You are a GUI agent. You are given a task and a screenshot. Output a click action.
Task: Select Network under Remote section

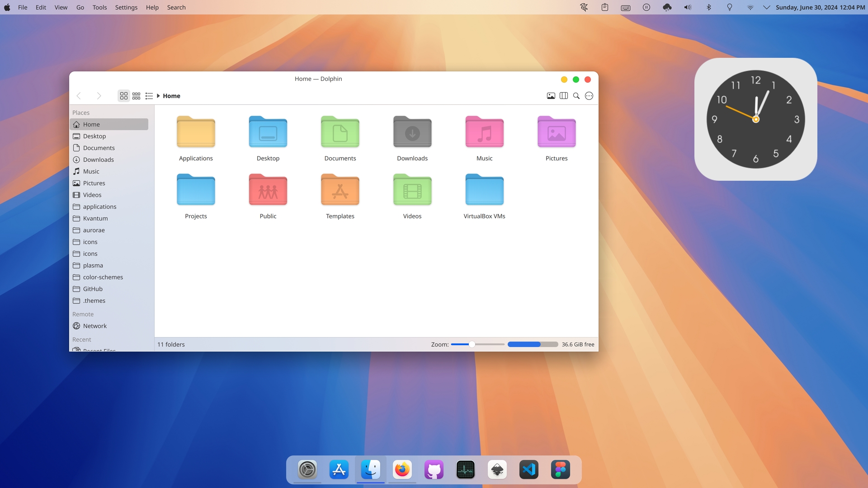pyautogui.click(x=109, y=326)
